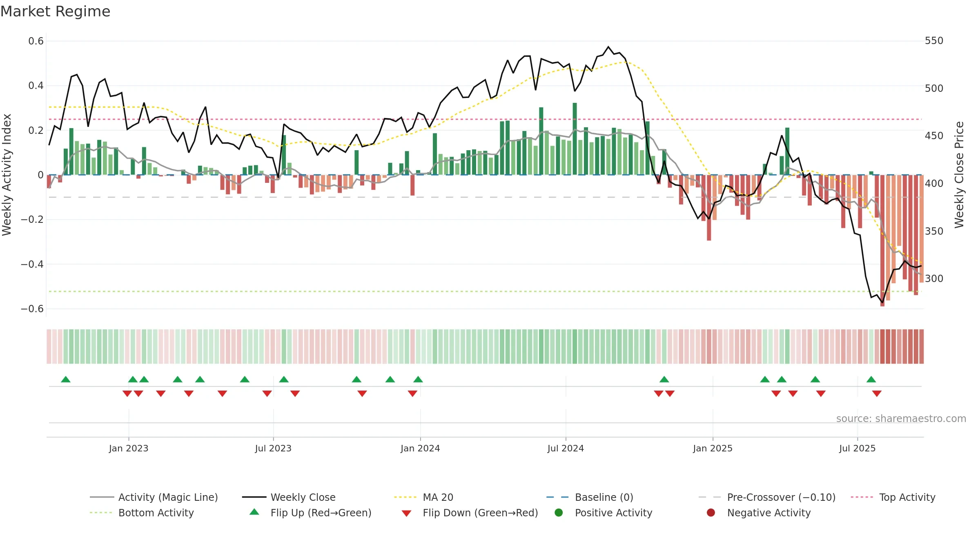Click the Jul 2024 axis label
The width and height of the screenshot is (980, 551).
tap(566, 448)
